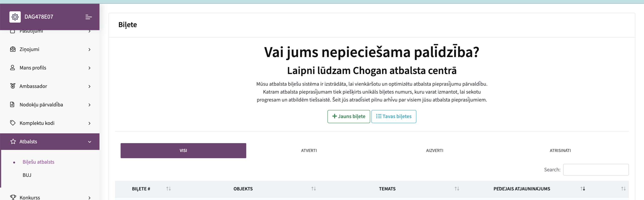Sort table by TEMATS column arrows
The width and height of the screenshot is (644, 200).
pos(457,189)
